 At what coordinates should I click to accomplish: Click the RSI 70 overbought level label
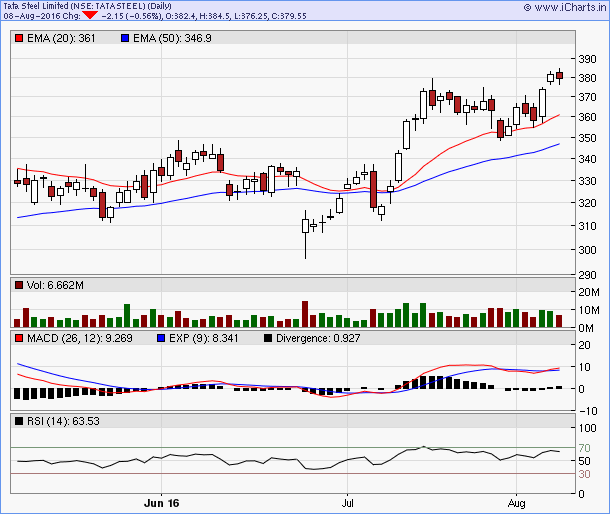[584, 448]
